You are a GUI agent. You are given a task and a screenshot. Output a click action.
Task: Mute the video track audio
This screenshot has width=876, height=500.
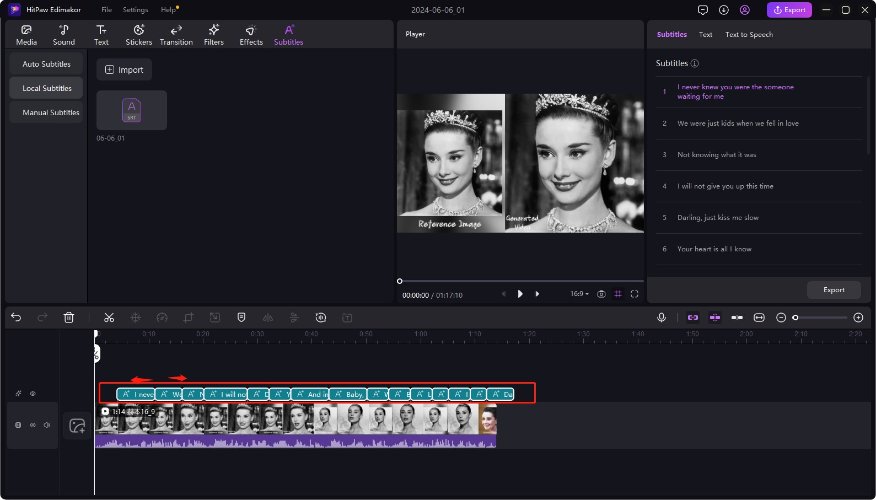coord(47,425)
